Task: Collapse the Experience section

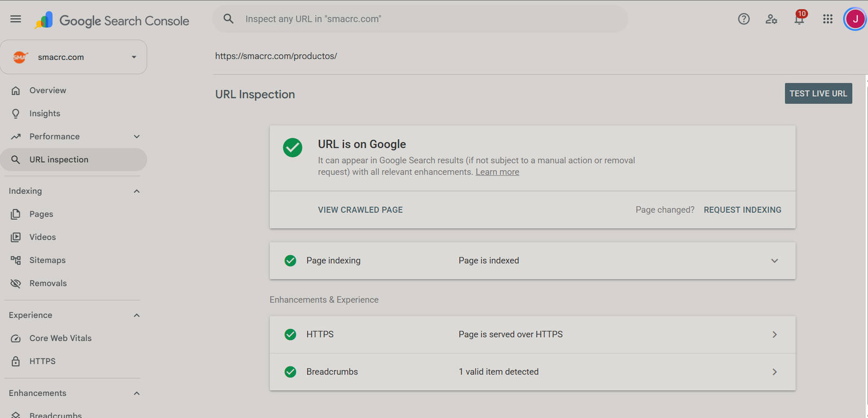Action: 137,315
